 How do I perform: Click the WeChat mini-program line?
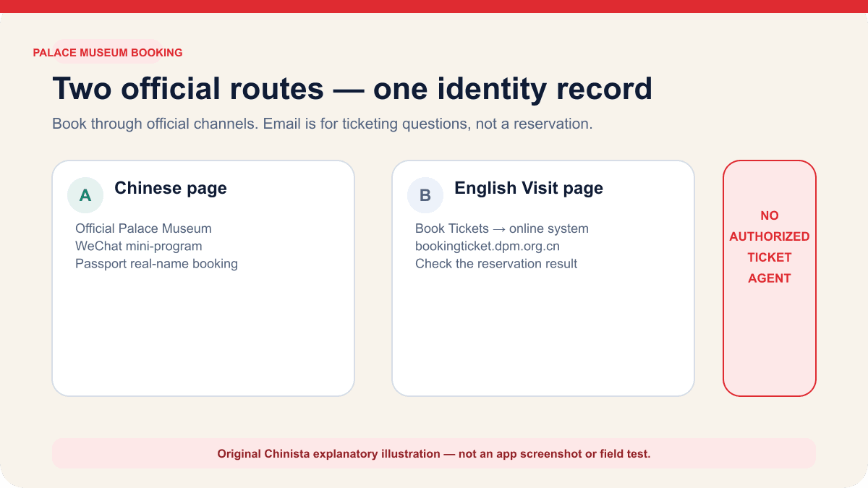(139, 246)
